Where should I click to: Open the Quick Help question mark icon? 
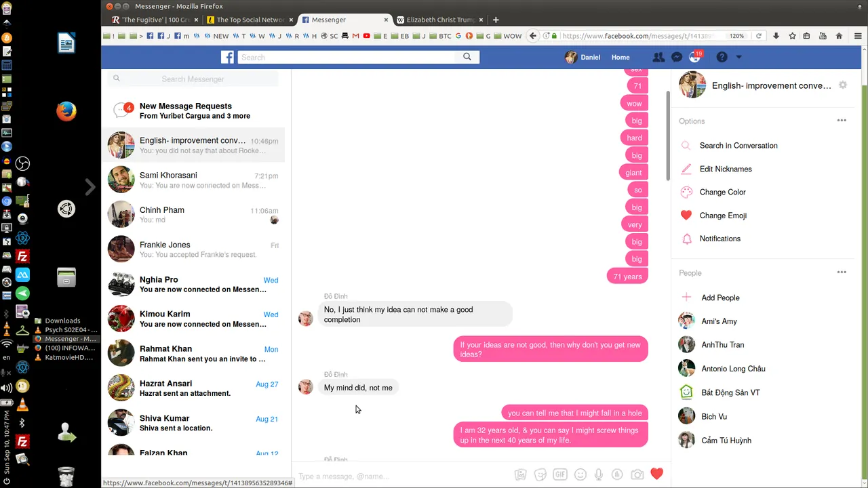pyautogui.click(x=722, y=58)
